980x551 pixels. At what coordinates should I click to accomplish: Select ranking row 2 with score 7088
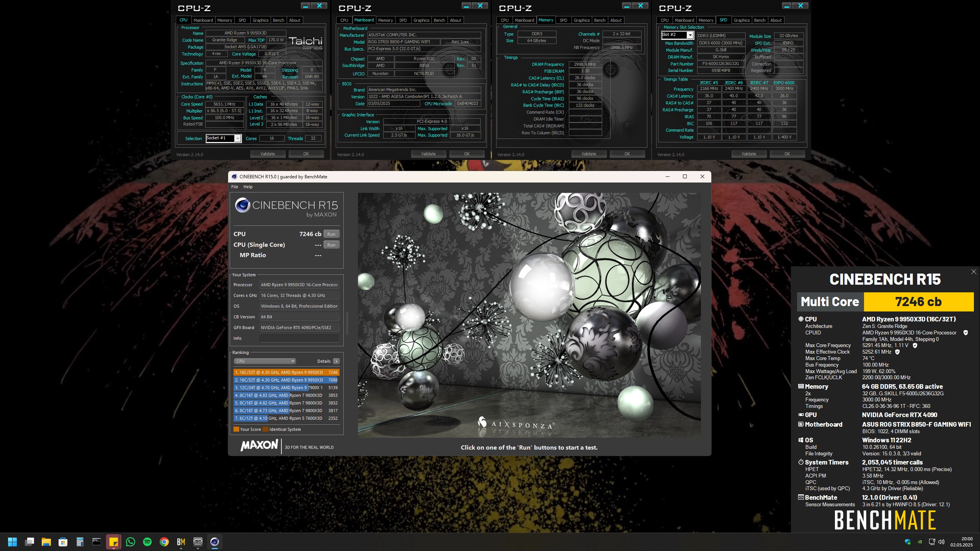pos(286,380)
